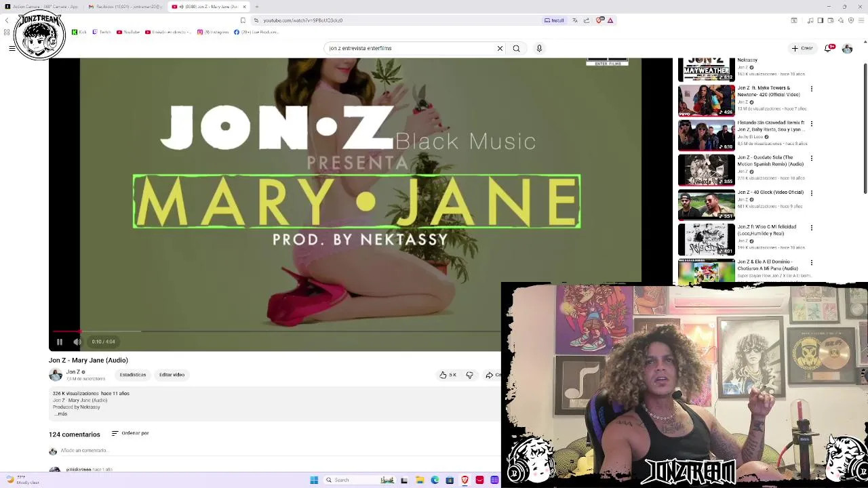The width and height of the screenshot is (868, 488).
Task: Open the YouTube bookmark
Action: pos(128,32)
